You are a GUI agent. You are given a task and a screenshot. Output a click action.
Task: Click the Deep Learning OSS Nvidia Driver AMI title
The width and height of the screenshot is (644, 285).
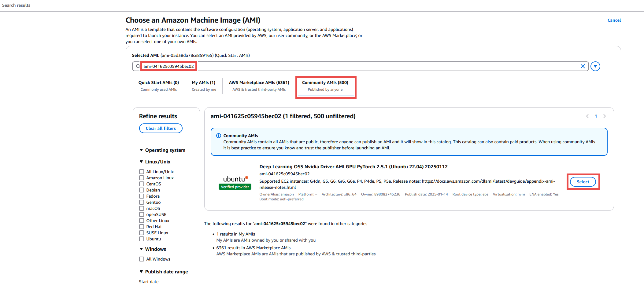(353, 166)
